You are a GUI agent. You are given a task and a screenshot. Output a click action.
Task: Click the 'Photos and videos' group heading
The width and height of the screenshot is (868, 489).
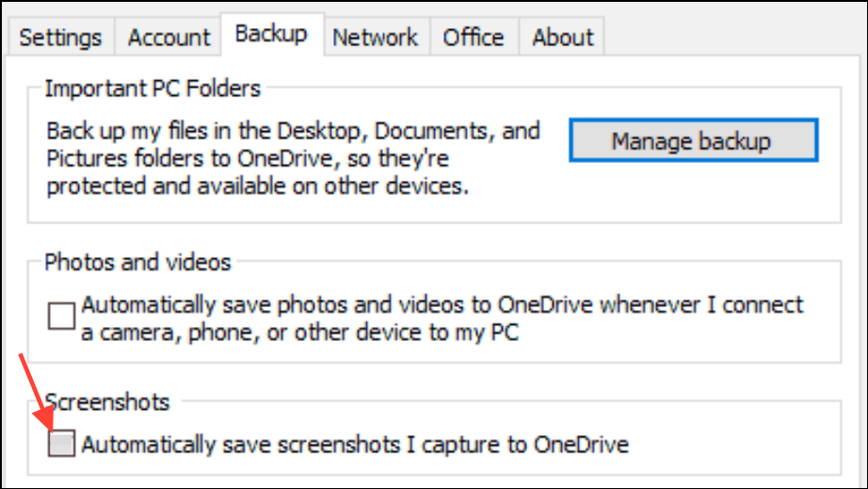point(137,262)
